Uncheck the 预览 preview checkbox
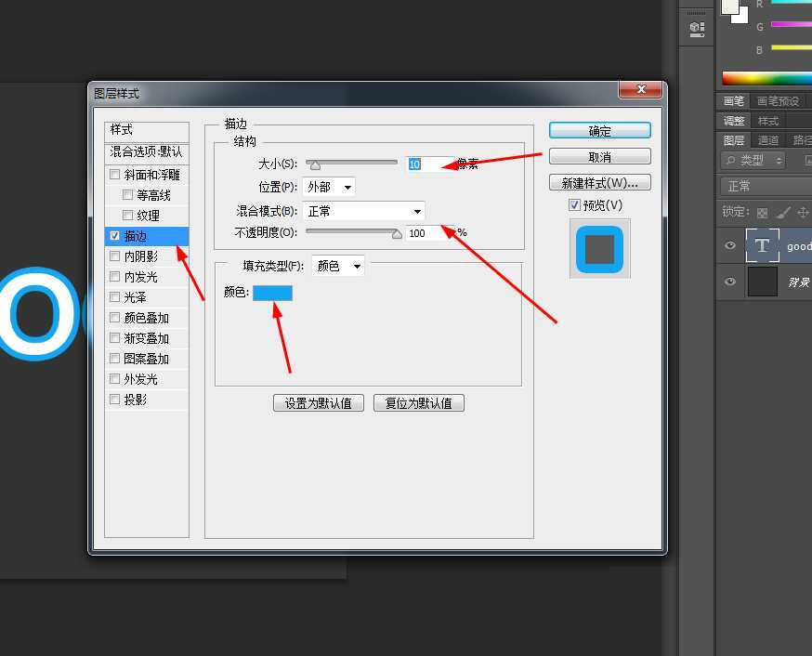Viewport: 812px width, 656px height. point(575,204)
